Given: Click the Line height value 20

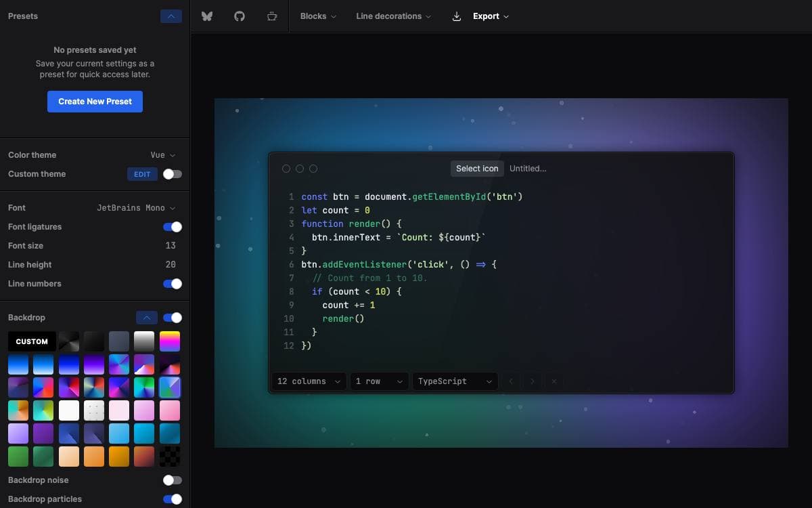Looking at the screenshot, I should pyautogui.click(x=171, y=265).
